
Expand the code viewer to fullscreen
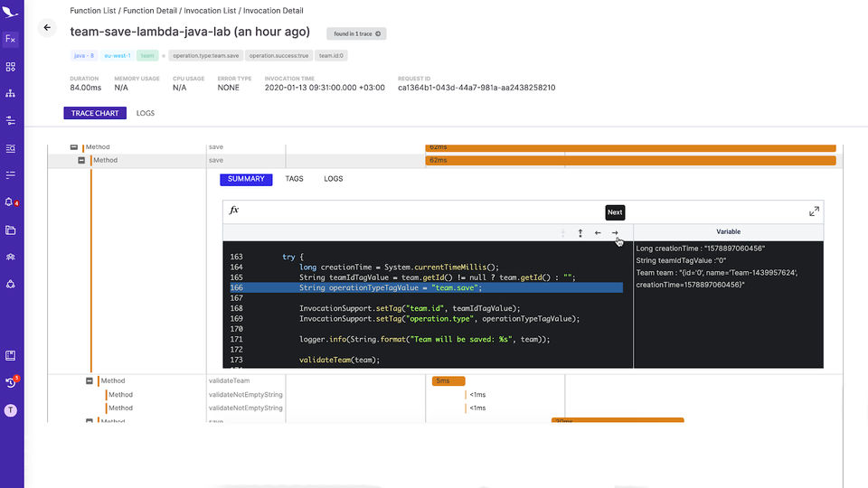(814, 211)
